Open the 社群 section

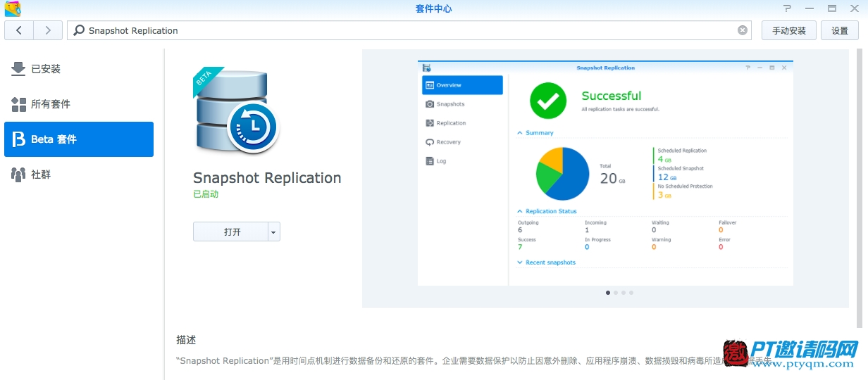pos(79,175)
